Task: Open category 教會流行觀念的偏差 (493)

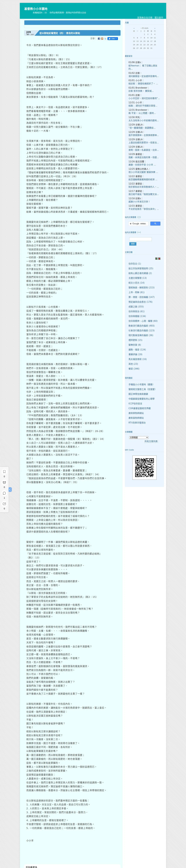Action: click(141, 325)
